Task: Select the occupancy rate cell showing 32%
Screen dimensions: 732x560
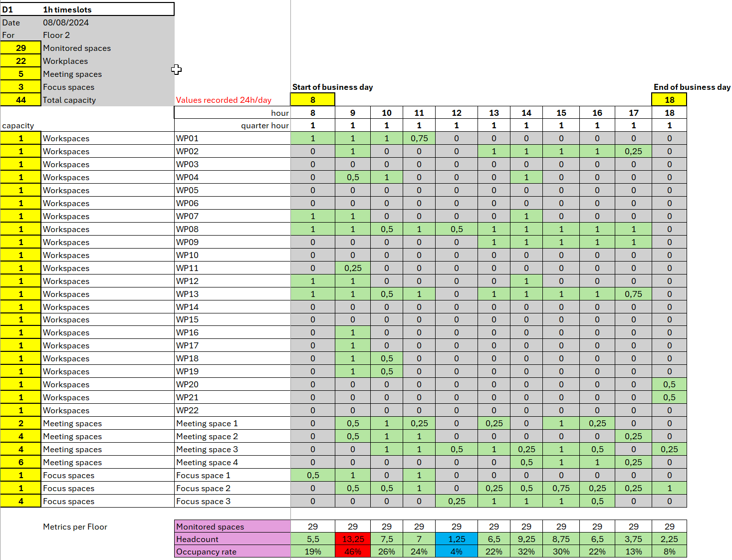Action: [x=526, y=552]
